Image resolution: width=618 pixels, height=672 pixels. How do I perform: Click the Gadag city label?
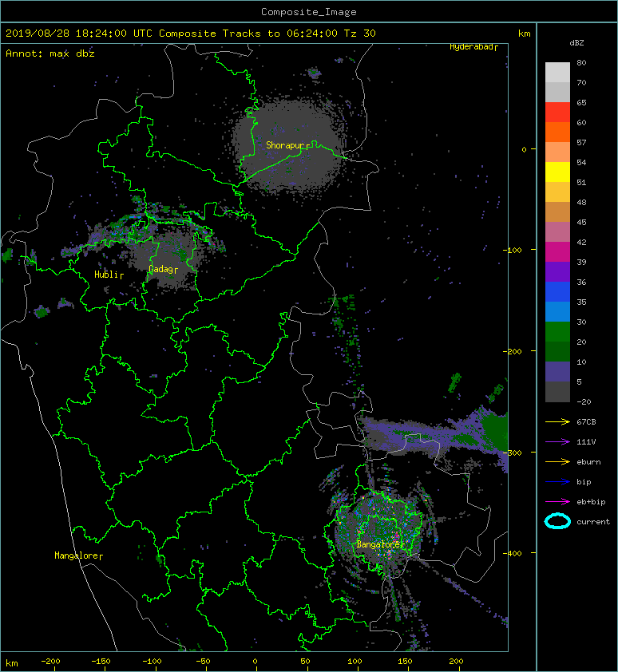[160, 269]
